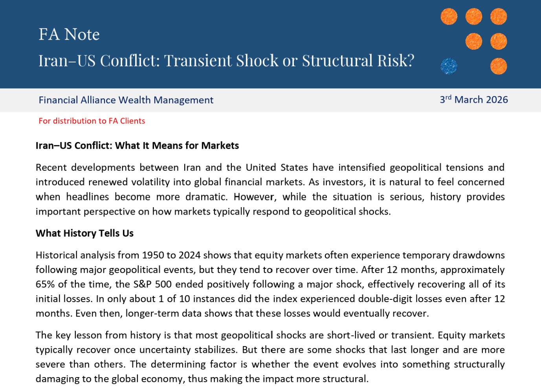Screen dimensions: 541x392
Task: Select the top-middle orange logo dot
Action: (473, 16)
